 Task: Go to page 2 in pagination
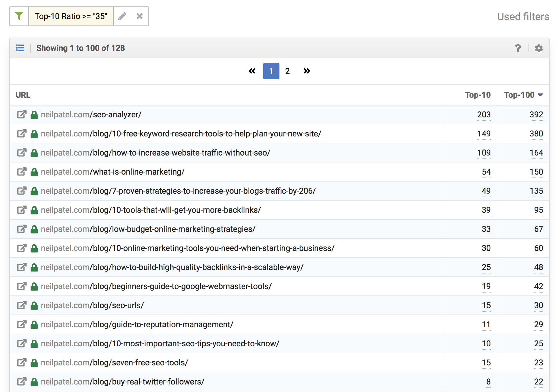pyautogui.click(x=287, y=71)
